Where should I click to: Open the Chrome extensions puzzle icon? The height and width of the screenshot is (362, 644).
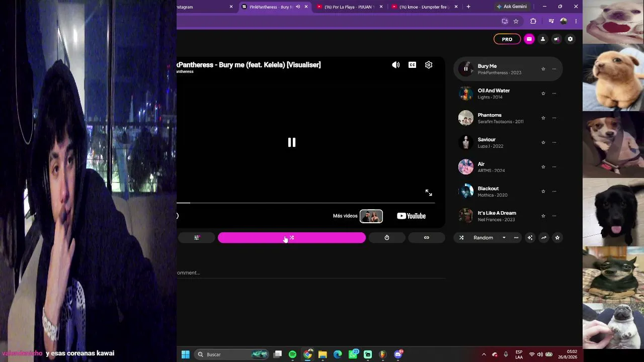tap(533, 21)
